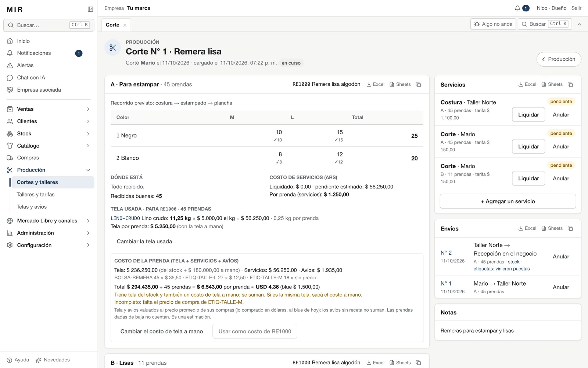The height and width of the screenshot is (368, 588).
Task: Select Talleres y tarifas submenu item
Action: tap(53, 194)
